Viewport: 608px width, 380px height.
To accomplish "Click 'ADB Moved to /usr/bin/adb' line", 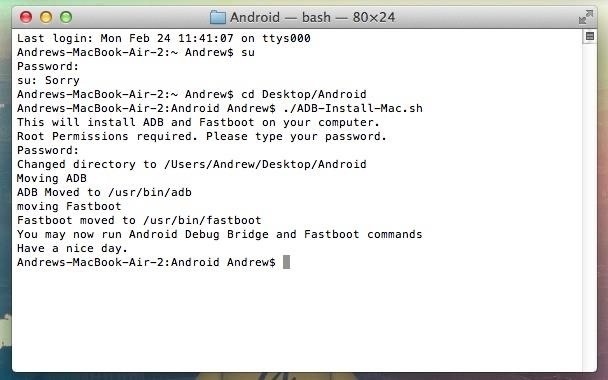I will pos(104,192).
